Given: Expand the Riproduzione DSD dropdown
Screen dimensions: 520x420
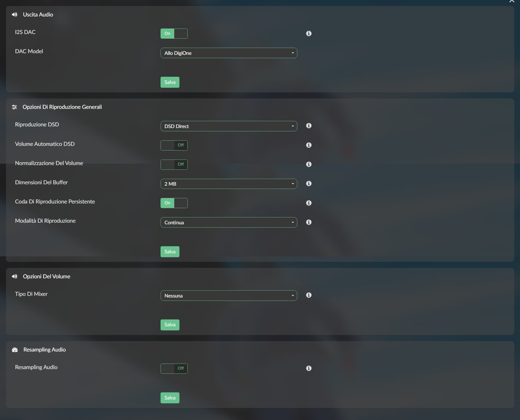Looking at the screenshot, I should 229,126.
